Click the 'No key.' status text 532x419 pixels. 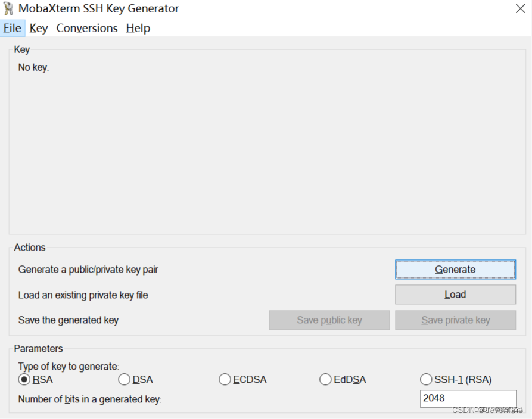[33, 67]
